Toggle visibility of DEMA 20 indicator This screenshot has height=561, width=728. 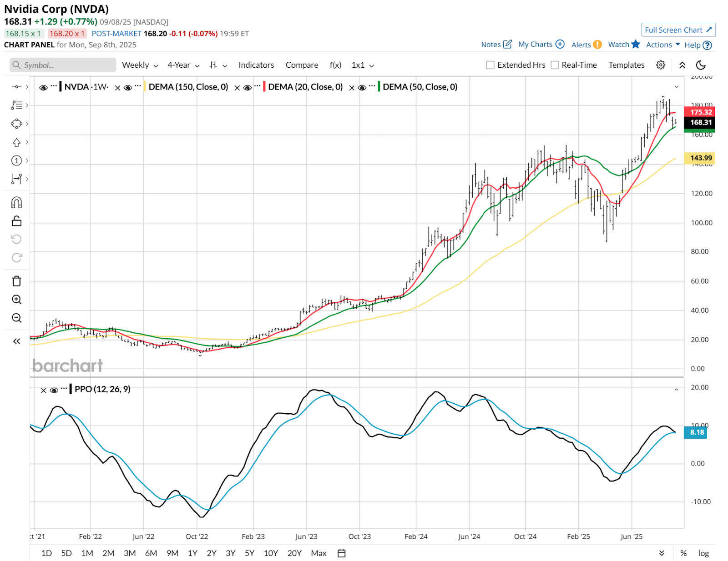[x=247, y=87]
